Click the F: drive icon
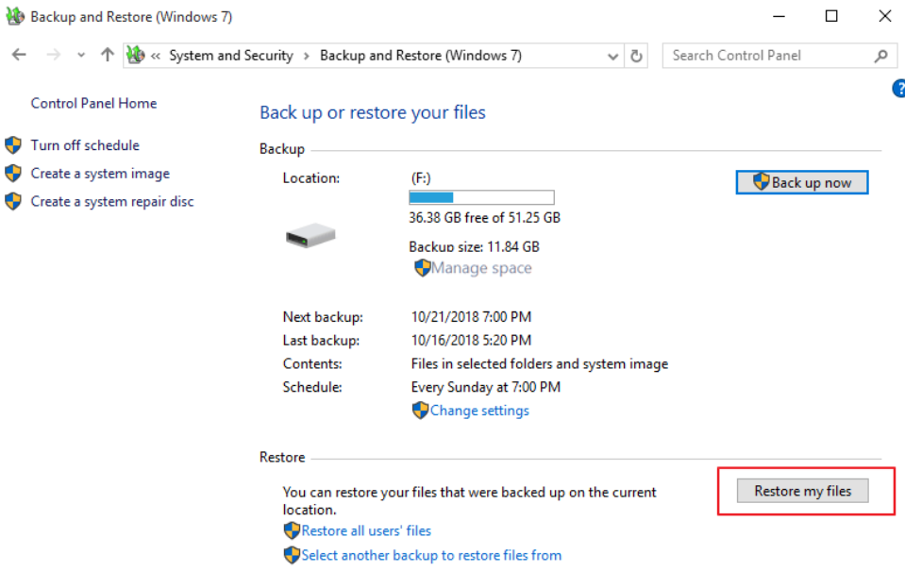The height and width of the screenshot is (588, 905). click(x=310, y=235)
